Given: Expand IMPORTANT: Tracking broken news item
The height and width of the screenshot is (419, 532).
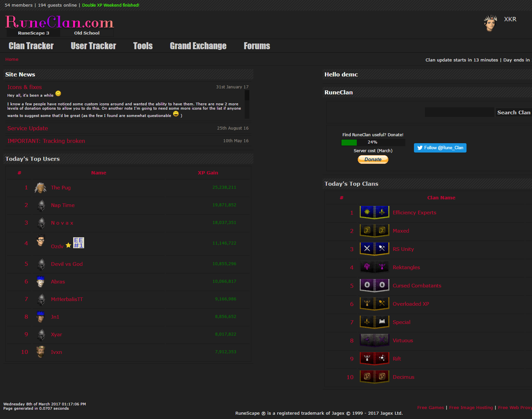Looking at the screenshot, I should point(46,141).
